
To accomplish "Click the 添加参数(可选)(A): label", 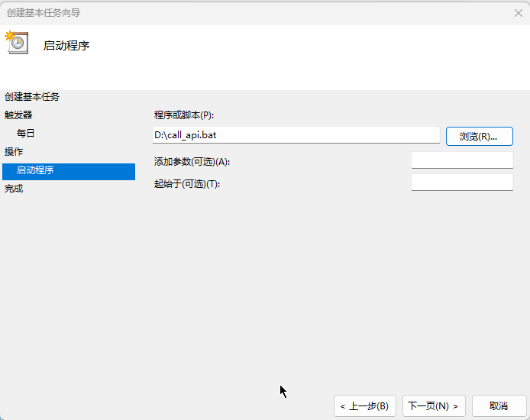I will point(192,162).
